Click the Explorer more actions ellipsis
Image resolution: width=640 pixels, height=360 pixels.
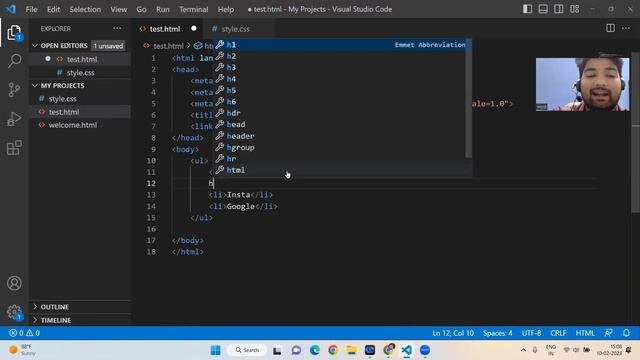(x=117, y=29)
